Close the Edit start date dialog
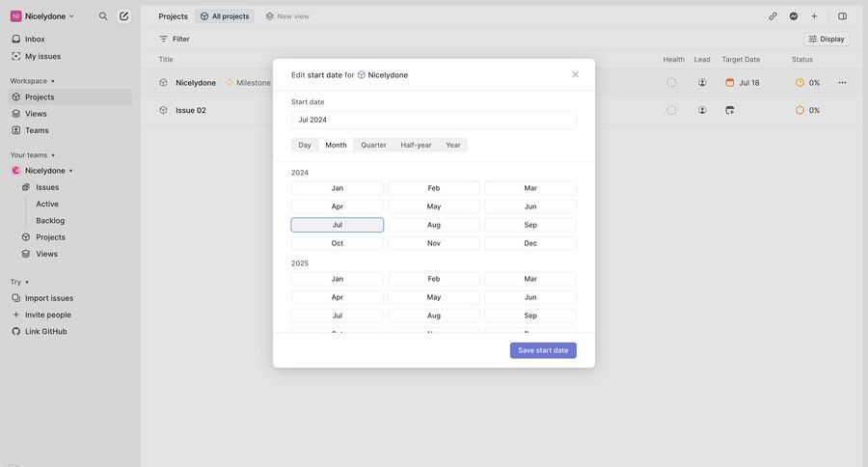The image size is (868, 467). [575, 74]
